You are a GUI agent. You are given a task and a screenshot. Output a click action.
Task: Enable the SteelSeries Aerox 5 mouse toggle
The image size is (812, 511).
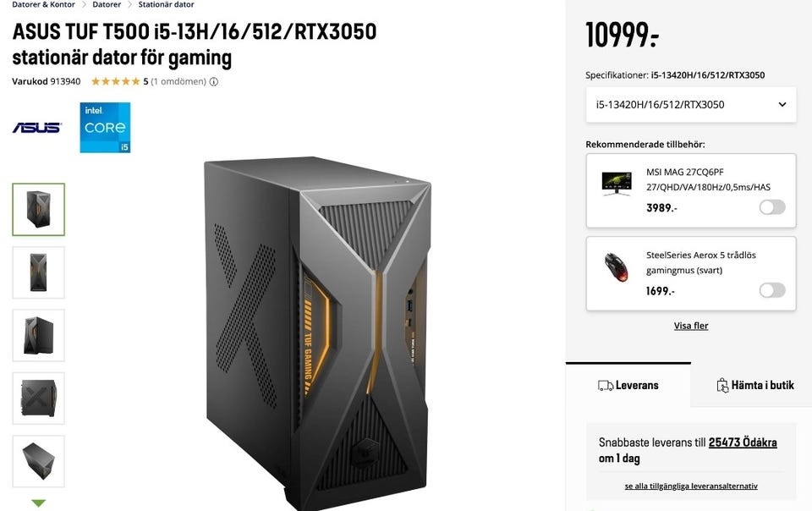click(x=772, y=290)
